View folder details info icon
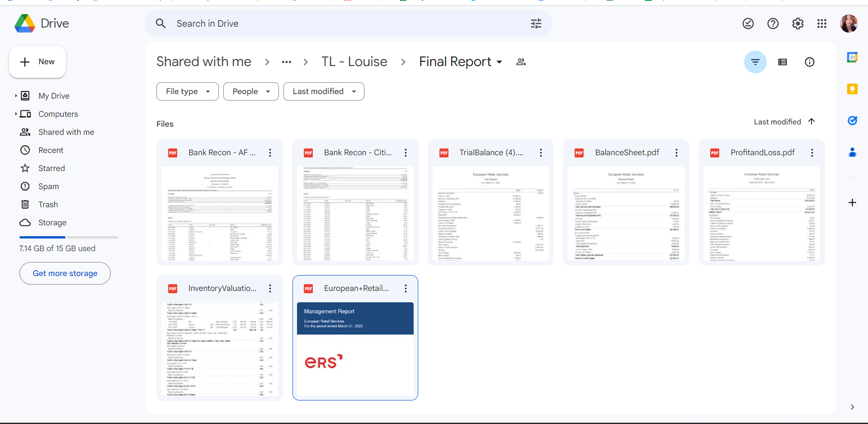The width and height of the screenshot is (868, 424). [810, 62]
